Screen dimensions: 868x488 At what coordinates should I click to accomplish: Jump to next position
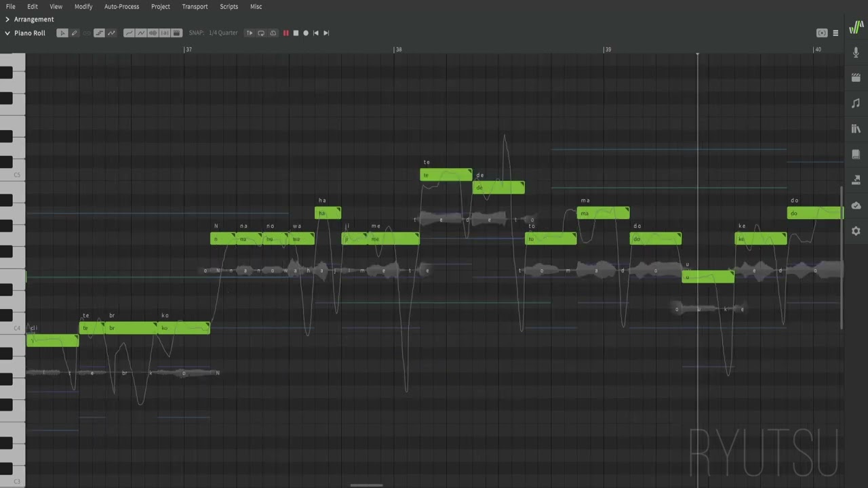(x=326, y=33)
